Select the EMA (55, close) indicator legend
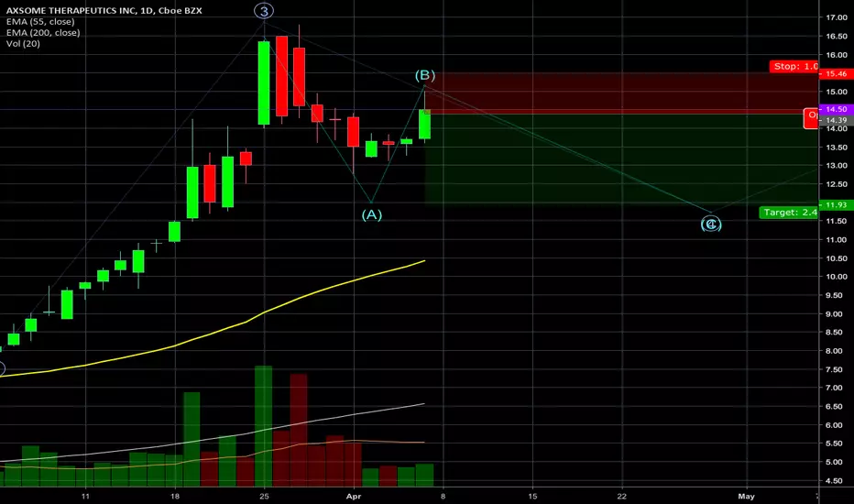This screenshot has width=854, height=504. 40,22
